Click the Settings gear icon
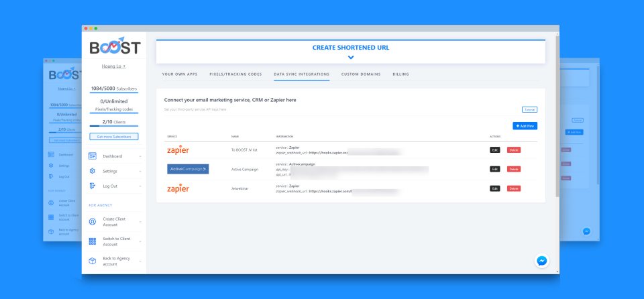 [93, 171]
